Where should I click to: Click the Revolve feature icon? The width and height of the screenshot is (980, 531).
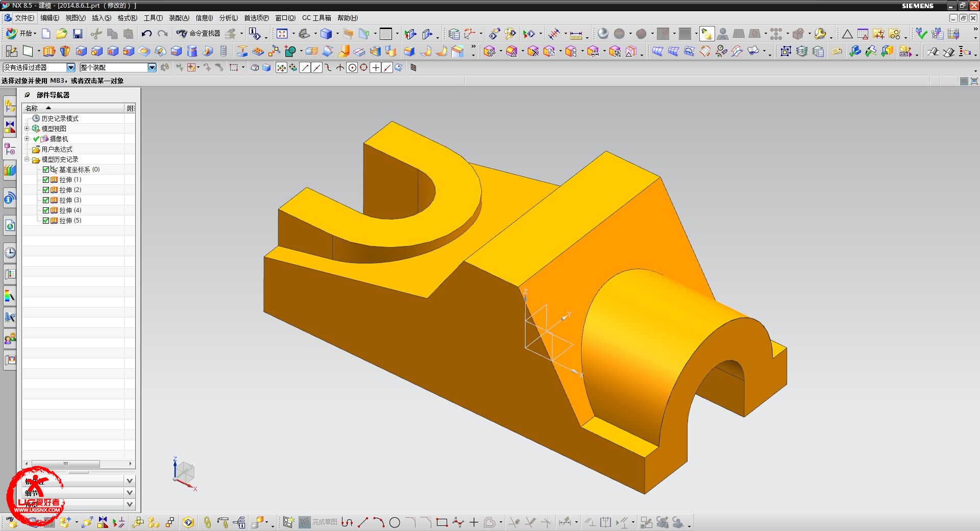(x=65, y=51)
